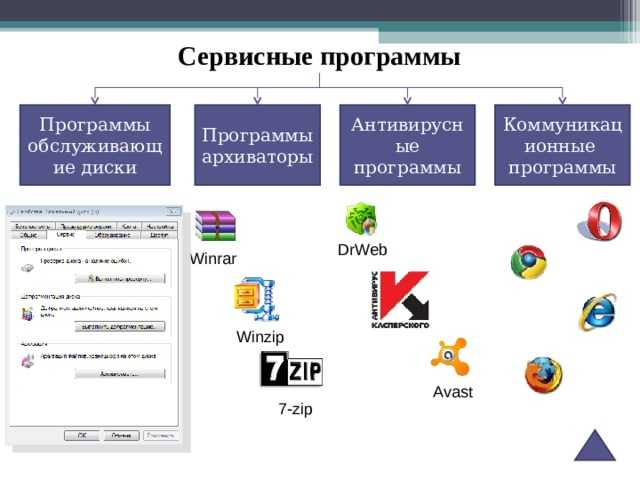Click the Выполнить проверку button
Viewport: 640px width, 480px height.
pyautogui.click(x=120, y=279)
